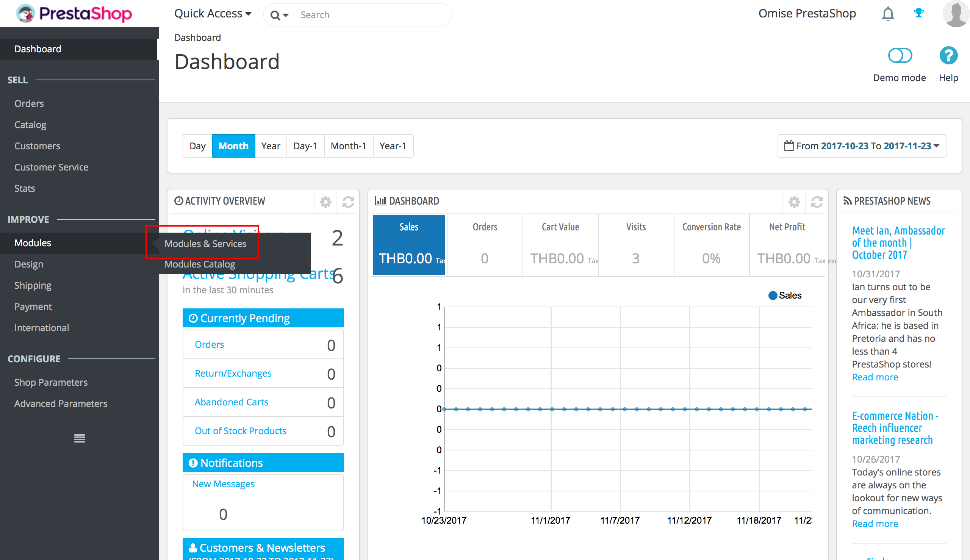Image resolution: width=970 pixels, height=560 pixels.
Task: Open the profile avatar menu
Action: pyautogui.click(x=955, y=14)
